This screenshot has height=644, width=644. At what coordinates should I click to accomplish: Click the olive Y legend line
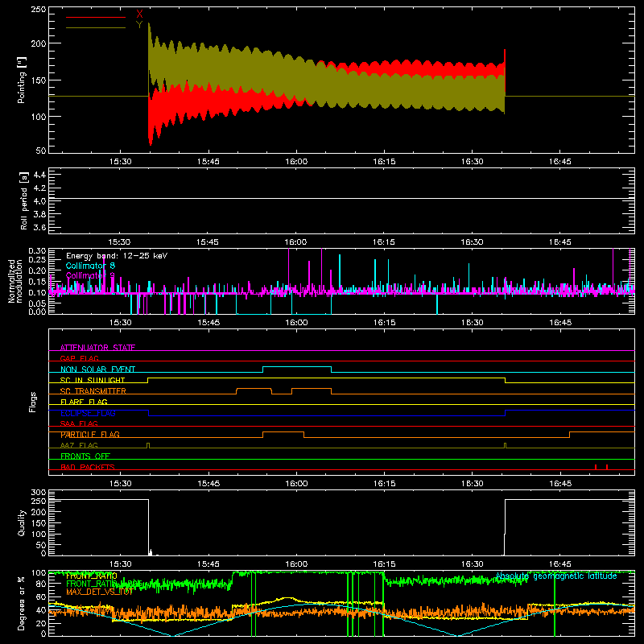click(96, 28)
